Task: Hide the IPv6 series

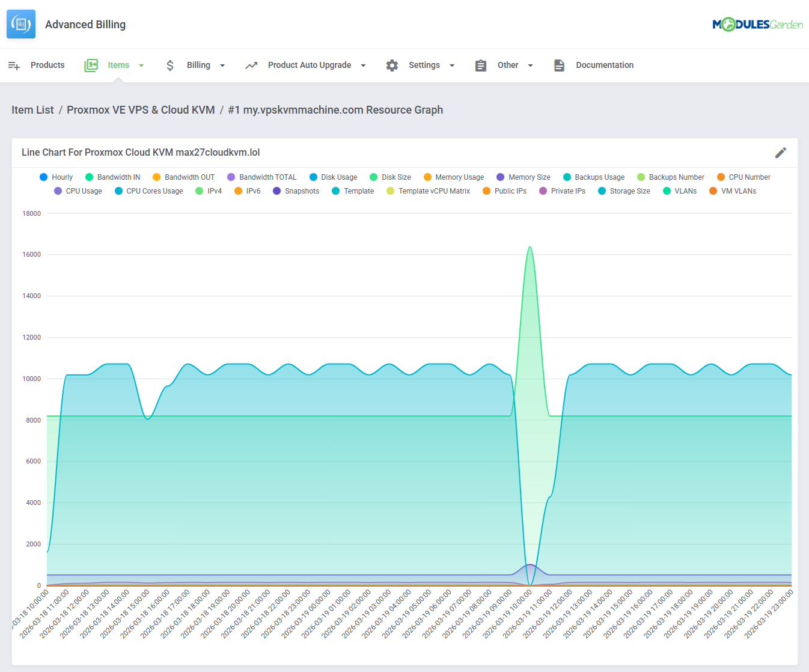Action: (x=248, y=191)
